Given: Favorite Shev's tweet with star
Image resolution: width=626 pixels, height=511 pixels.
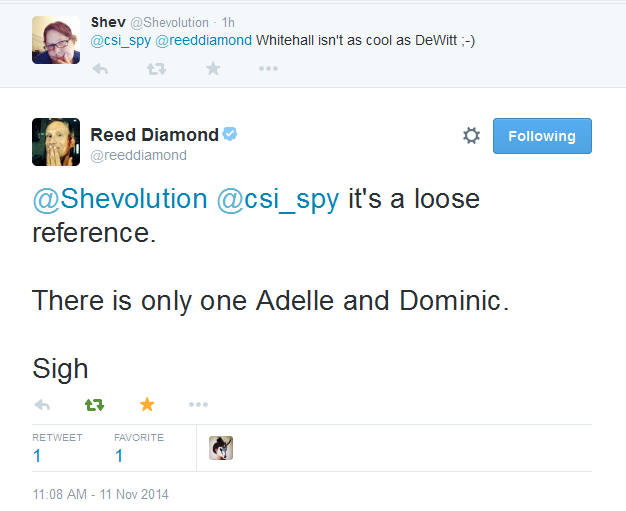Looking at the screenshot, I should click(213, 69).
